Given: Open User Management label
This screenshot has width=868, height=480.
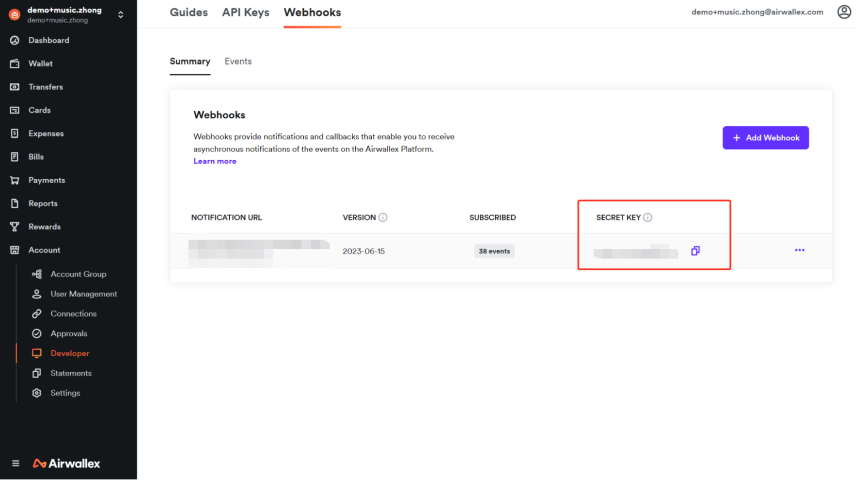Looking at the screenshot, I should pyautogui.click(x=84, y=294).
